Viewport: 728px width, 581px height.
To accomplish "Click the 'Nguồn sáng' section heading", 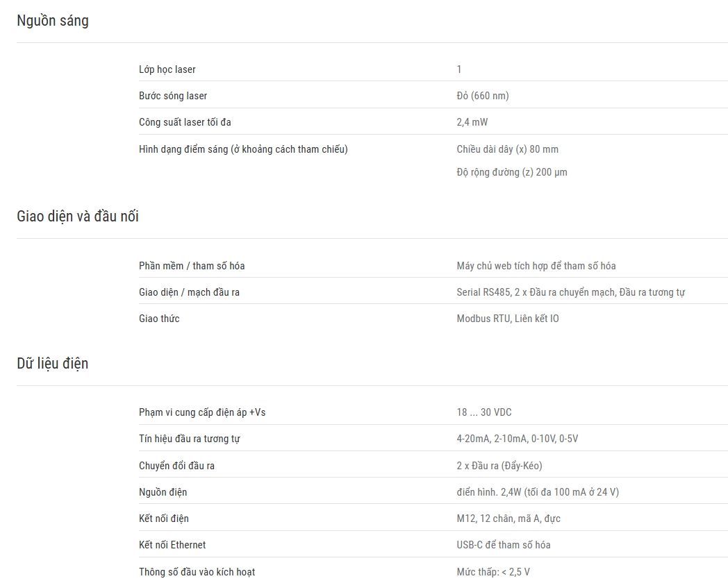I will pyautogui.click(x=53, y=21).
